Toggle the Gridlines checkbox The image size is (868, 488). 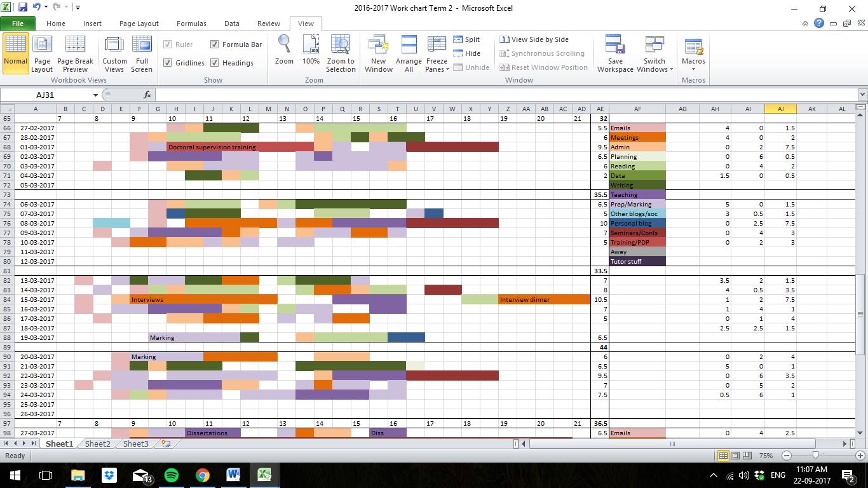point(168,63)
